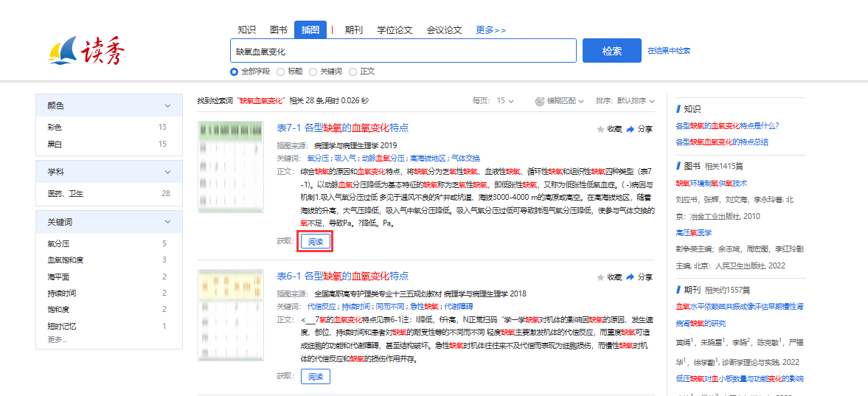Collapse the 学科 filter panel
This screenshot has height=396, width=868.
pos(167,172)
